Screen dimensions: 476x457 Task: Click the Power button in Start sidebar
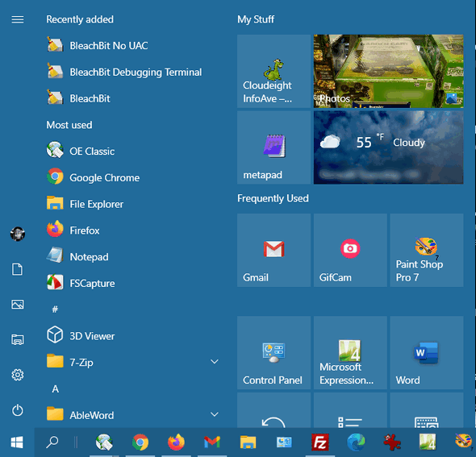[17, 410]
